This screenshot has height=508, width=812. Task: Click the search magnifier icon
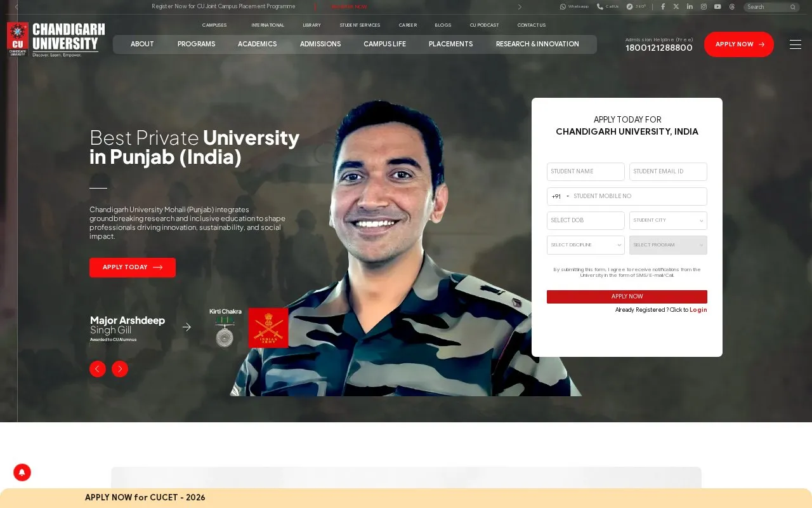[792, 7]
